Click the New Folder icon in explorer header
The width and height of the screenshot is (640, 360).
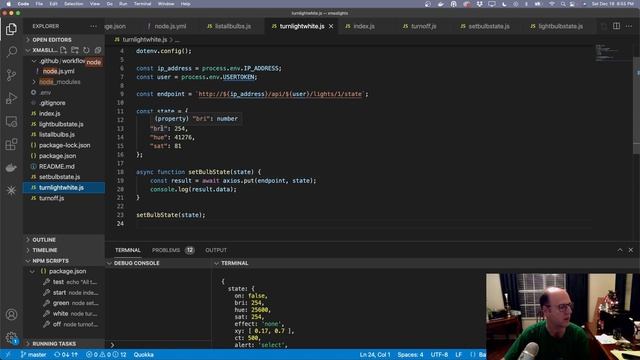(75, 50)
